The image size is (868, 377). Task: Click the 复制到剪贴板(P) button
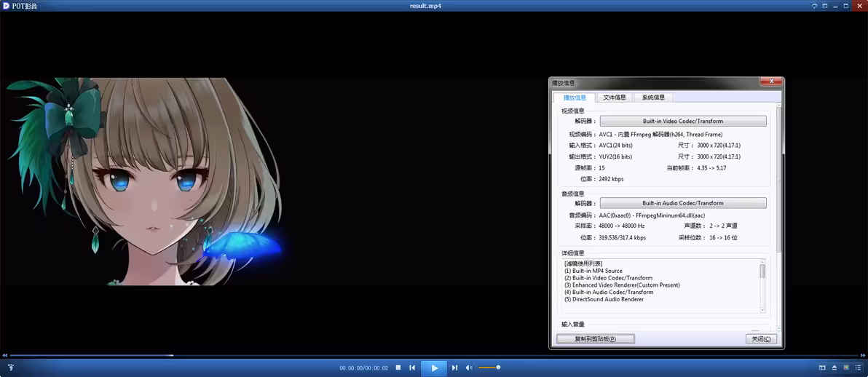595,339
